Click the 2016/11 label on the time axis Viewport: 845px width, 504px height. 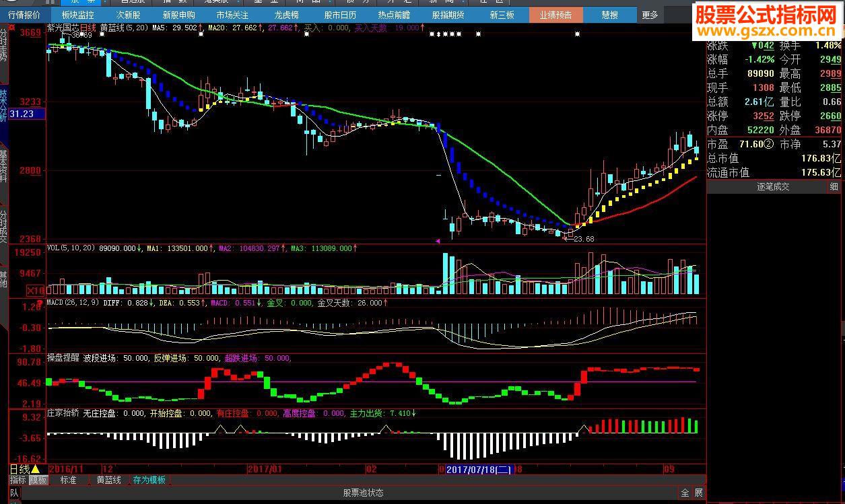point(67,469)
